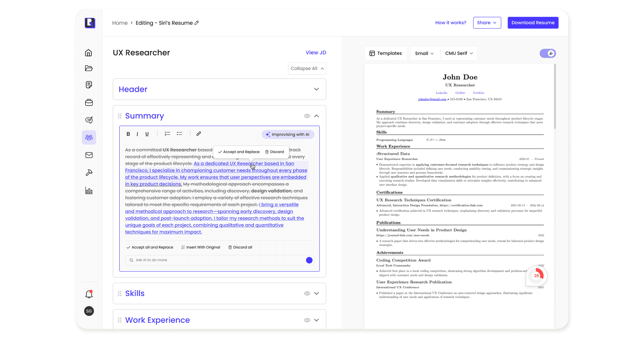Click Accept all and Replace
Screen dimensions: 644x338
[150, 247]
